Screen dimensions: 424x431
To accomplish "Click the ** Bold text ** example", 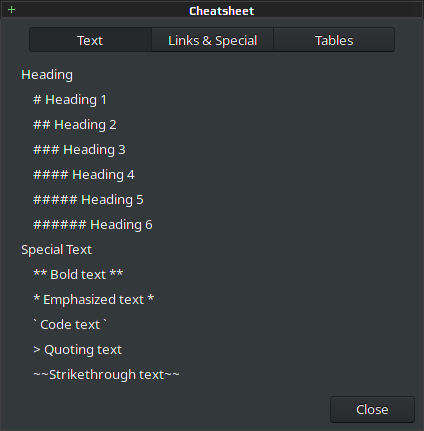I will tap(78, 275).
